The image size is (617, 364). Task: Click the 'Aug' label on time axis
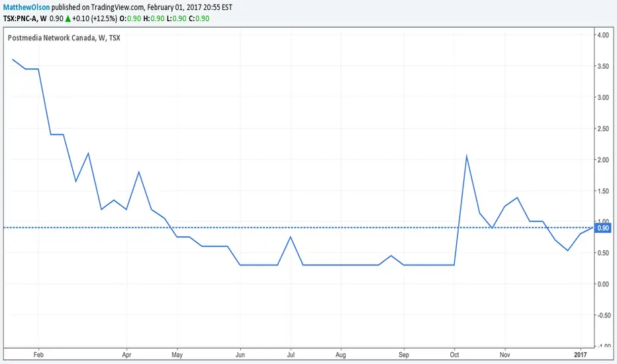point(341,355)
